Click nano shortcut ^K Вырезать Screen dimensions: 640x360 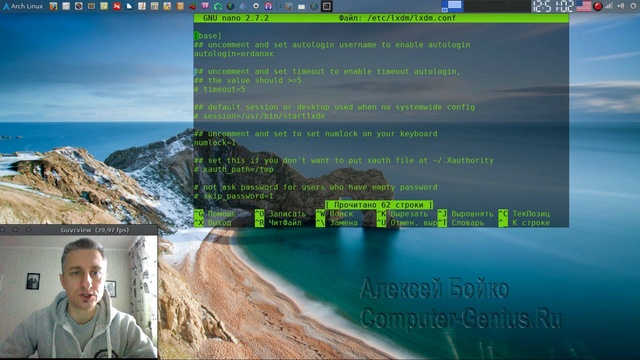click(402, 214)
